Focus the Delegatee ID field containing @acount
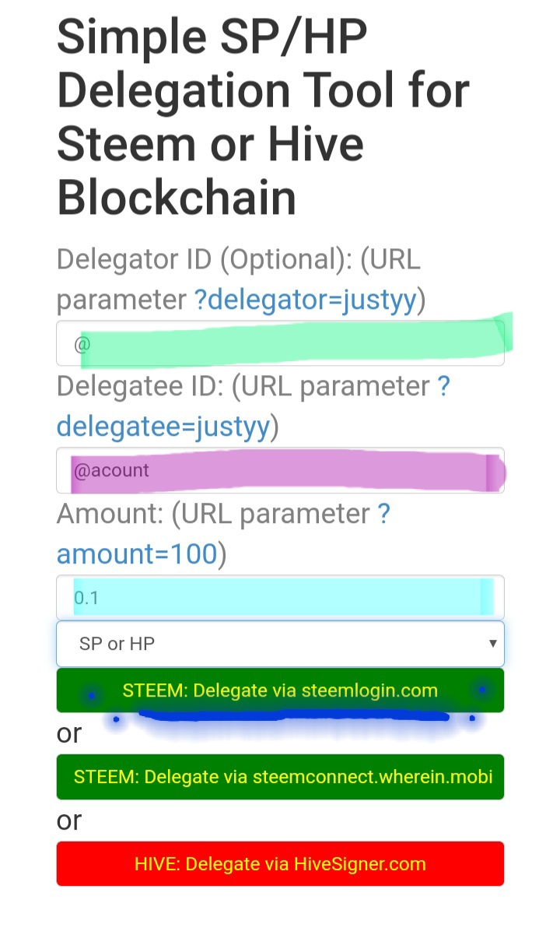 coord(280,470)
